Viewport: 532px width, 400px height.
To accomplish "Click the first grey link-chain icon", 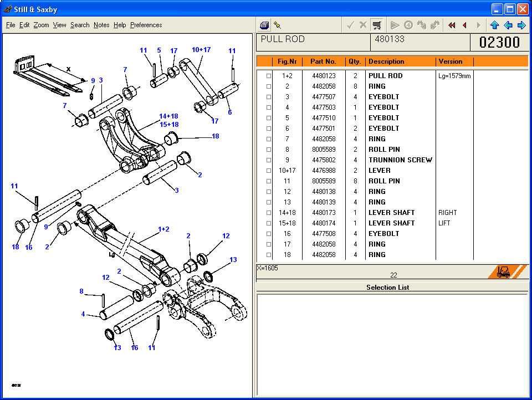I will [x=421, y=25].
